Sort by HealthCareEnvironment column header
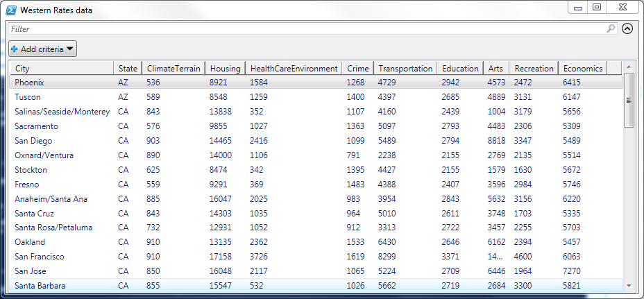 pos(294,68)
